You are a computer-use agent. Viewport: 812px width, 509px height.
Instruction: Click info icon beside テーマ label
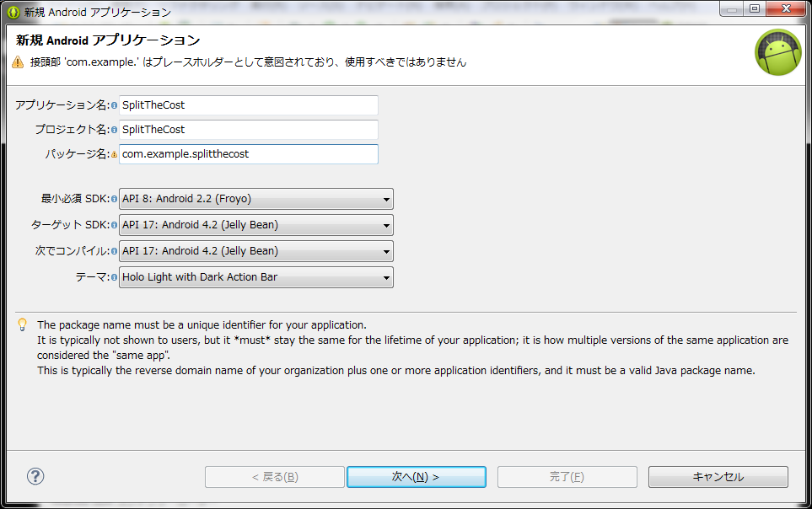114,277
